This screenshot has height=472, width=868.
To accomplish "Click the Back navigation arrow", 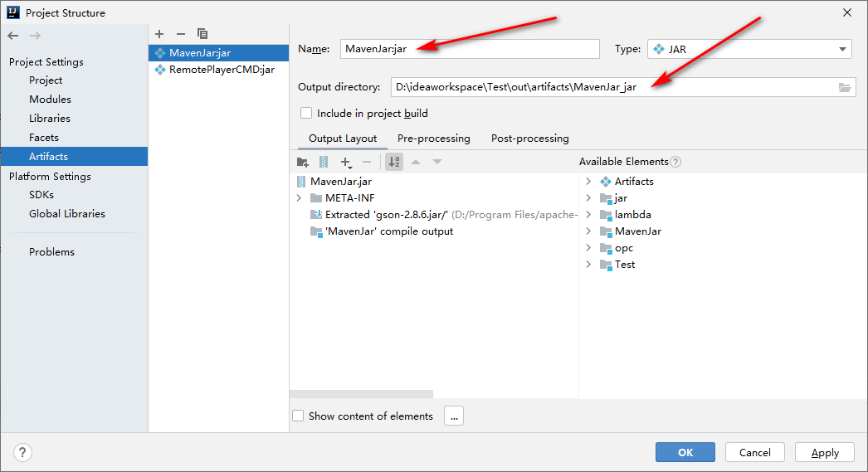I will coord(13,36).
